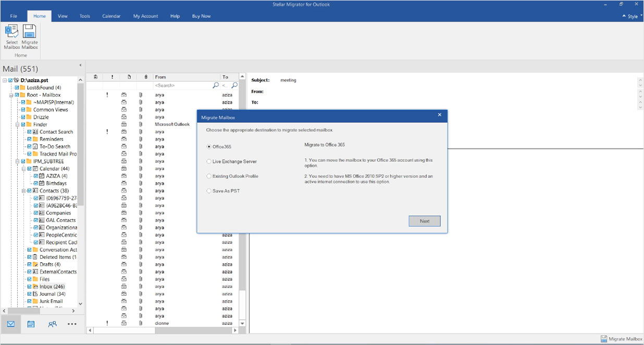Click the Contacts (38) folder icon in tree
644x345 pixels.
35,190
